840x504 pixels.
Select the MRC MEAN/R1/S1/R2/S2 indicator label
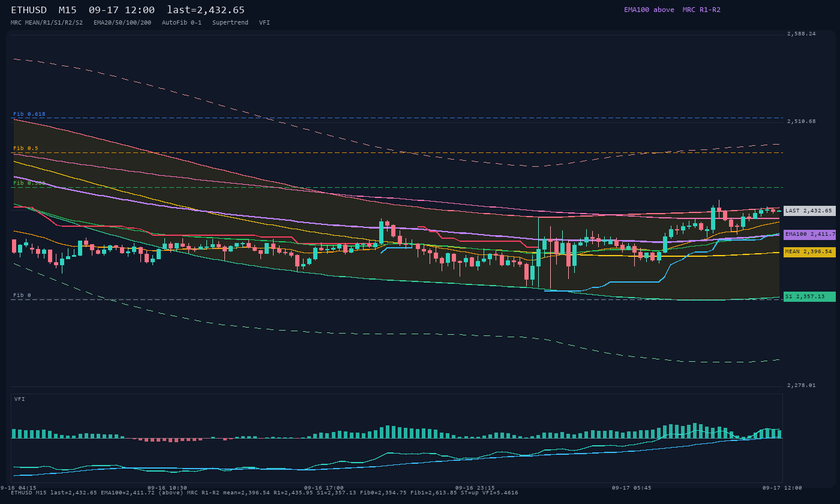(x=47, y=22)
